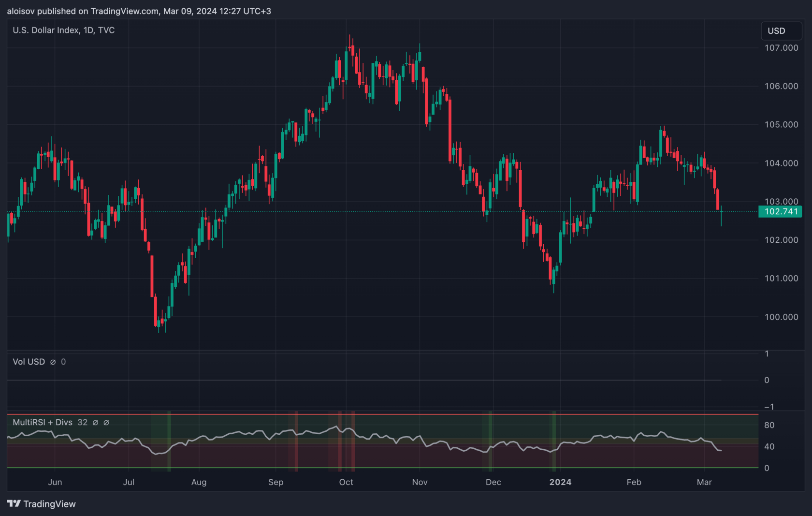Click the Oct label on the time axis
Image resolution: width=812 pixels, height=516 pixels.
[346, 482]
